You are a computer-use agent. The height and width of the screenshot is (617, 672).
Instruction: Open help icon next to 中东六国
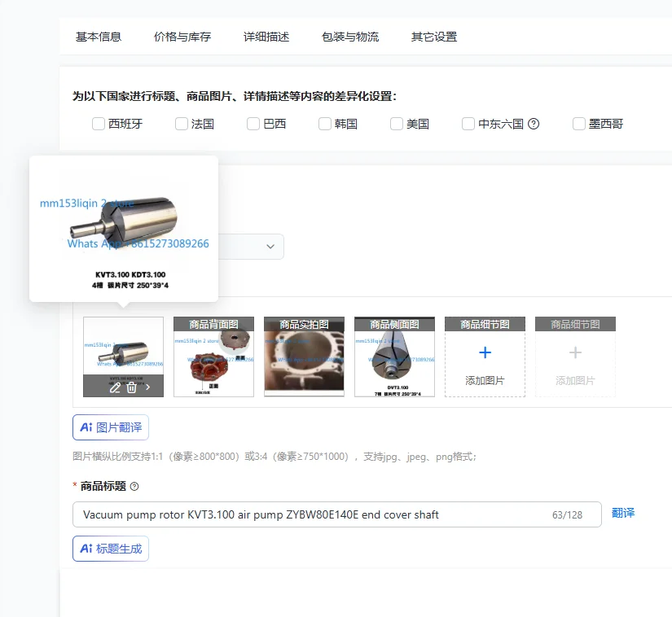(x=534, y=124)
